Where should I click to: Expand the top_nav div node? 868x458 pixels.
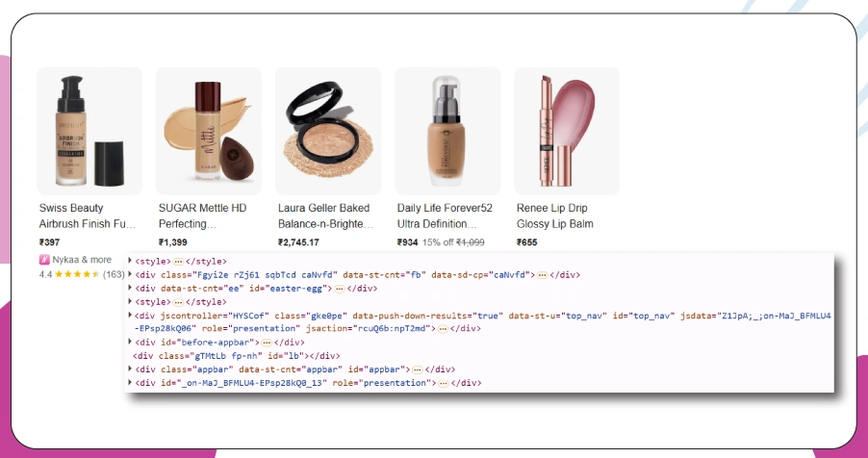130,316
